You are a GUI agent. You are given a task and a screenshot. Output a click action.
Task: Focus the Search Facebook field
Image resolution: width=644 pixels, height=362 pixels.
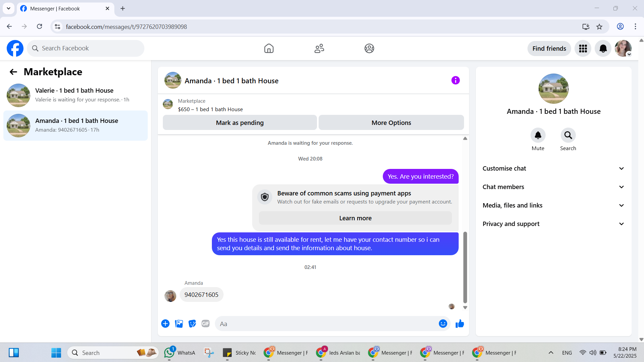point(86,48)
